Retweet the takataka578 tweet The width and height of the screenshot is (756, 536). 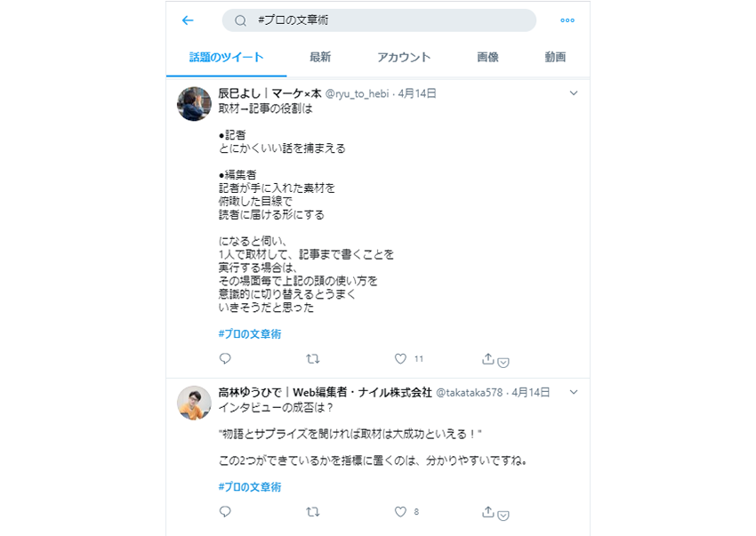[313, 512]
